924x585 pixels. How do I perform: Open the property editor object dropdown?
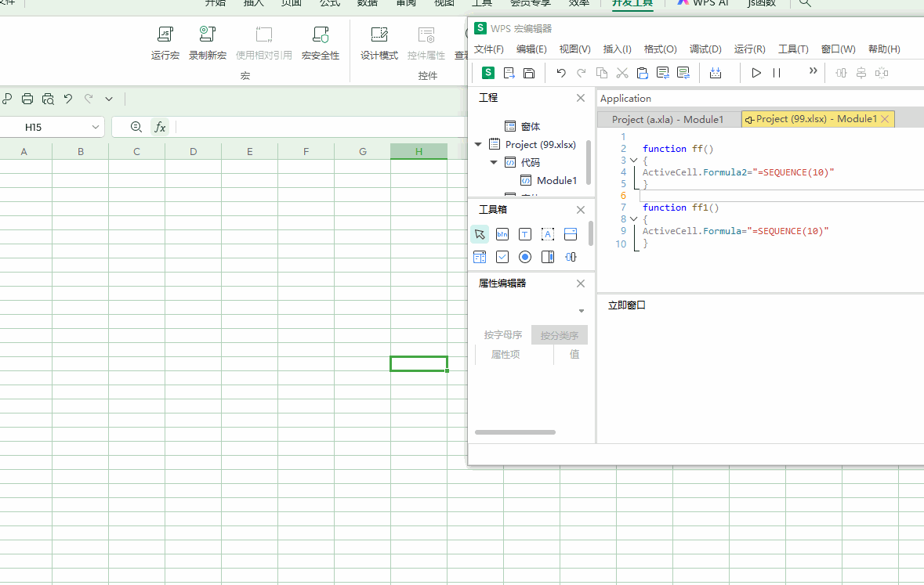pyautogui.click(x=581, y=311)
